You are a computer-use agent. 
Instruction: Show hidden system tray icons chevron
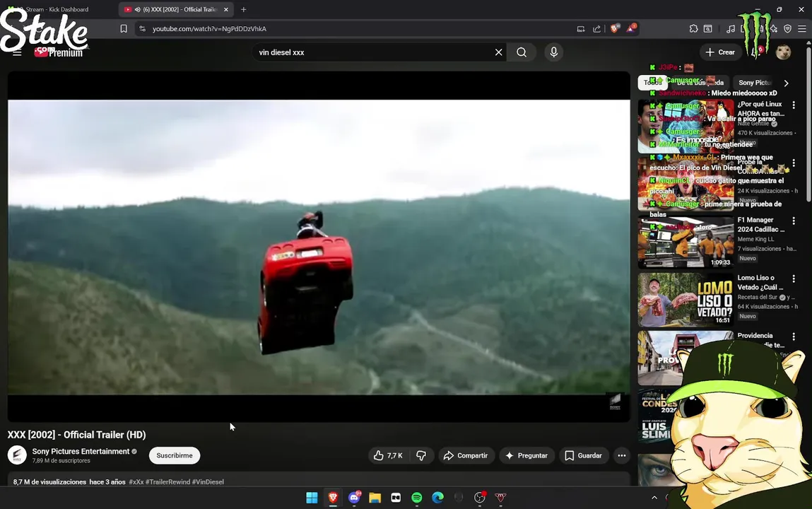[654, 498]
